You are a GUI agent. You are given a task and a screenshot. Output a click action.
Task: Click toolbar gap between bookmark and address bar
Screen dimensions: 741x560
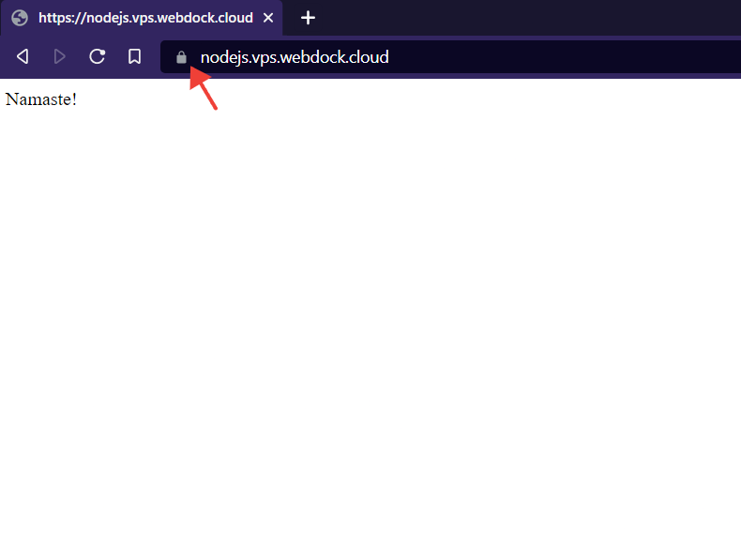pos(154,57)
